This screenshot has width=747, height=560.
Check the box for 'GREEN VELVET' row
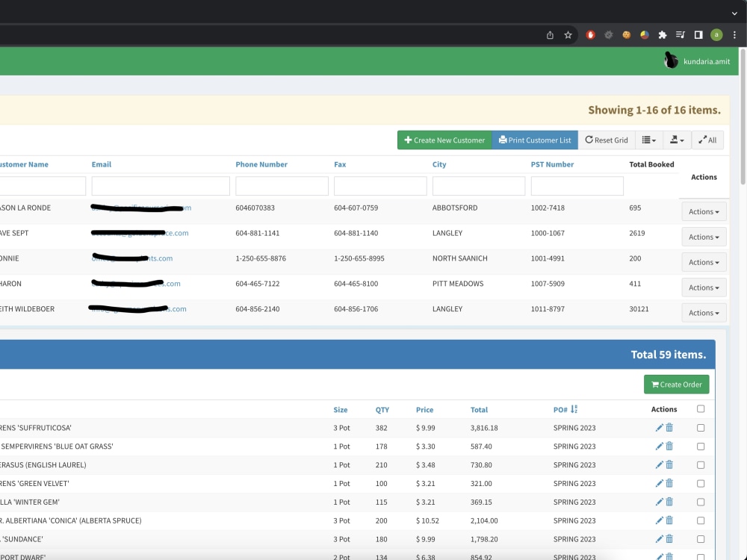tap(701, 483)
